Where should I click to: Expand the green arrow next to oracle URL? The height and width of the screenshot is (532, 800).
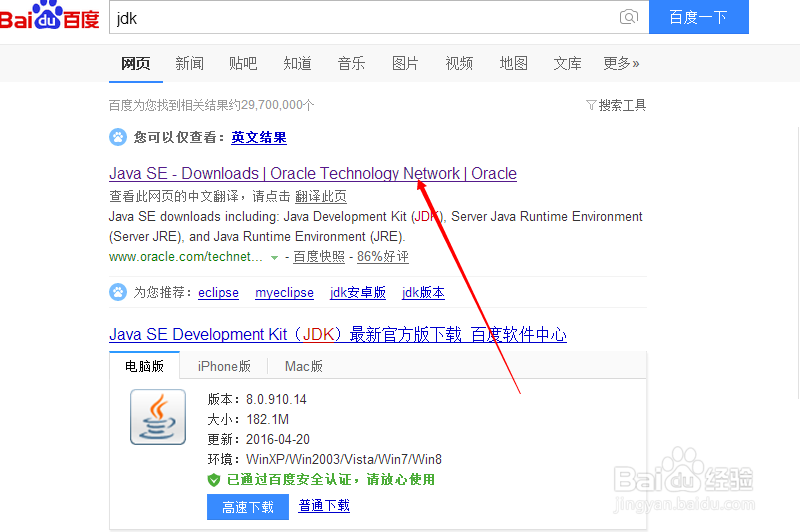coord(274,258)
